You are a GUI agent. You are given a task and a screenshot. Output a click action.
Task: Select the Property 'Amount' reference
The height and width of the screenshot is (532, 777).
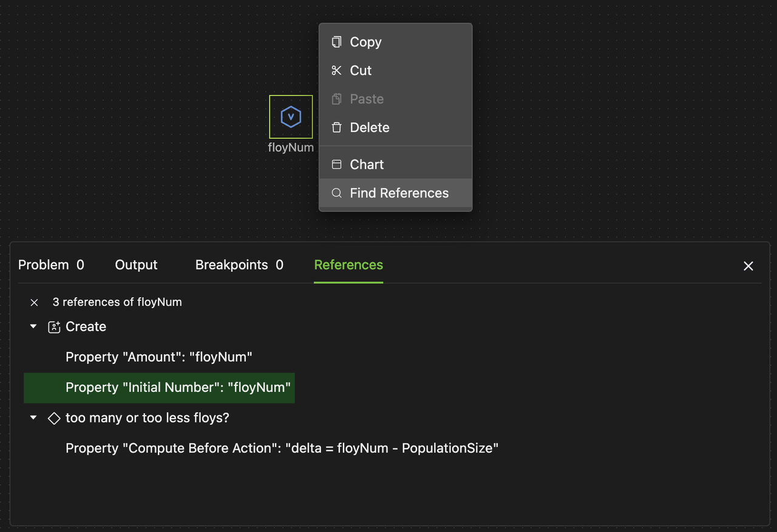click(158, 357)
